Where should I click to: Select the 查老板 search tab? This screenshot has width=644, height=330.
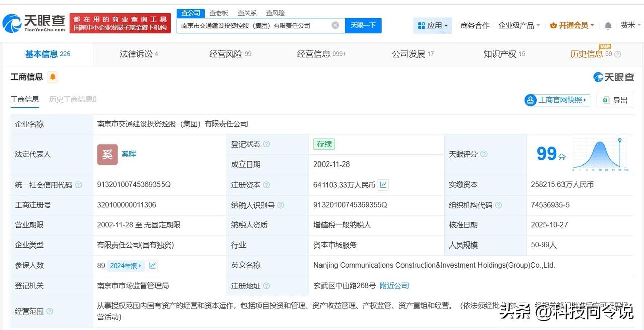tap(219, 13)
